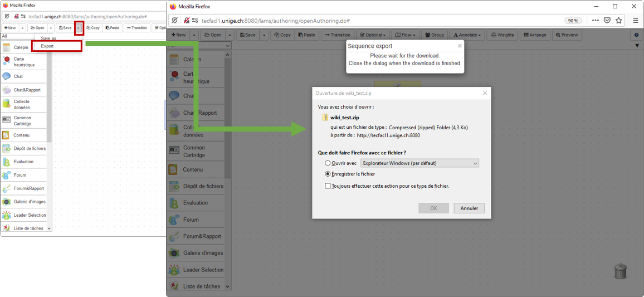Image resolution: width=644 pixels, height=297 pixels.
Task: Expand Open dropdown arrow in the larger window
Action: pos(230,35)
